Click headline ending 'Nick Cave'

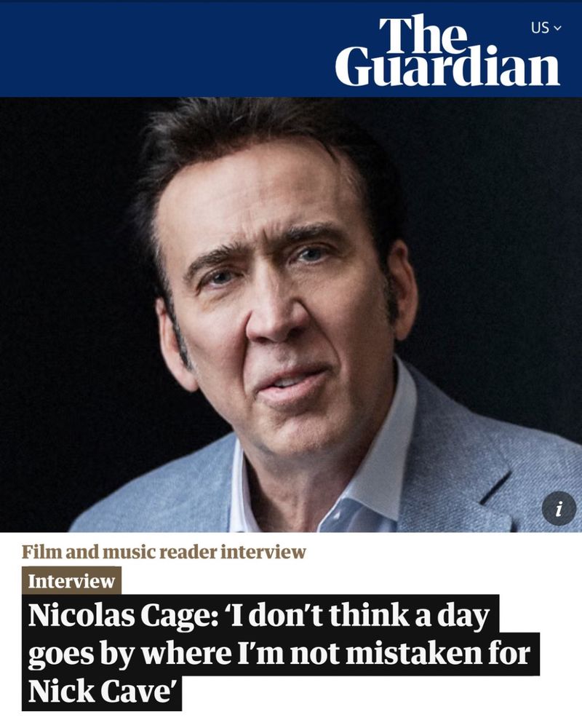100,692
